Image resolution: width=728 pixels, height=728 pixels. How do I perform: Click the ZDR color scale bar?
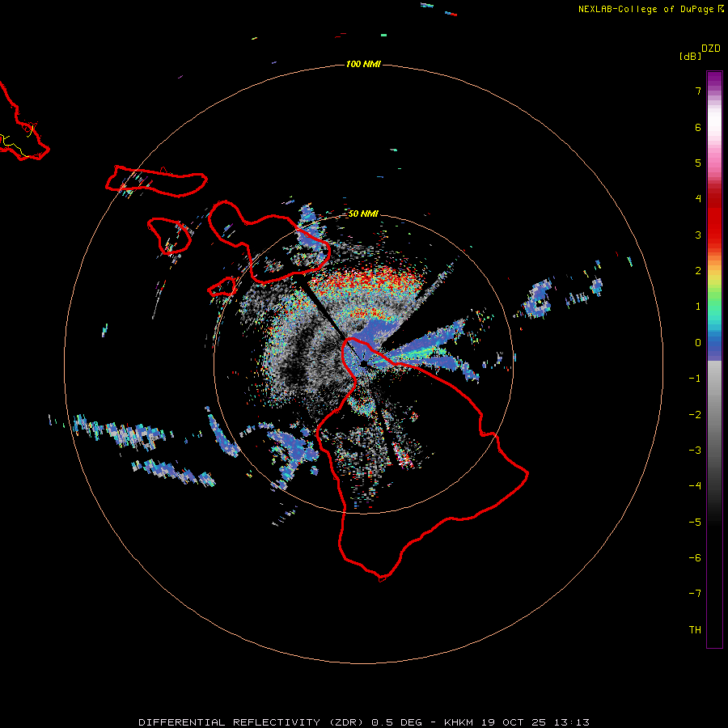[x=714, y=359]
